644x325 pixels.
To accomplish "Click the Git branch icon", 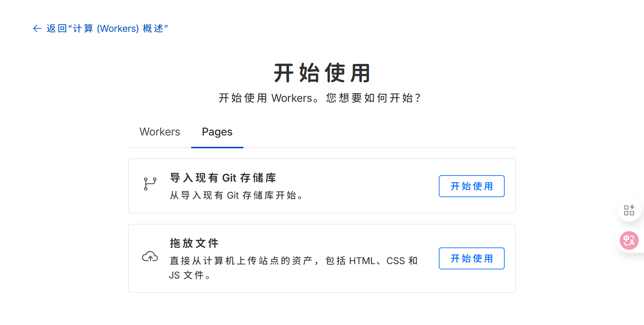I will (150, 184).
